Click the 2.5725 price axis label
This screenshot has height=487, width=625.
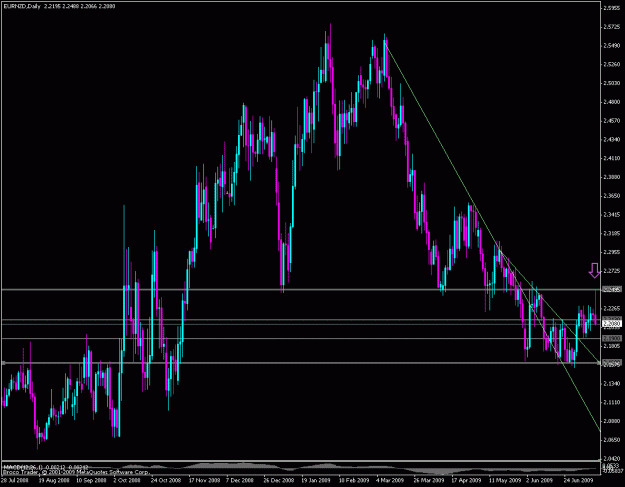(612, 27)
